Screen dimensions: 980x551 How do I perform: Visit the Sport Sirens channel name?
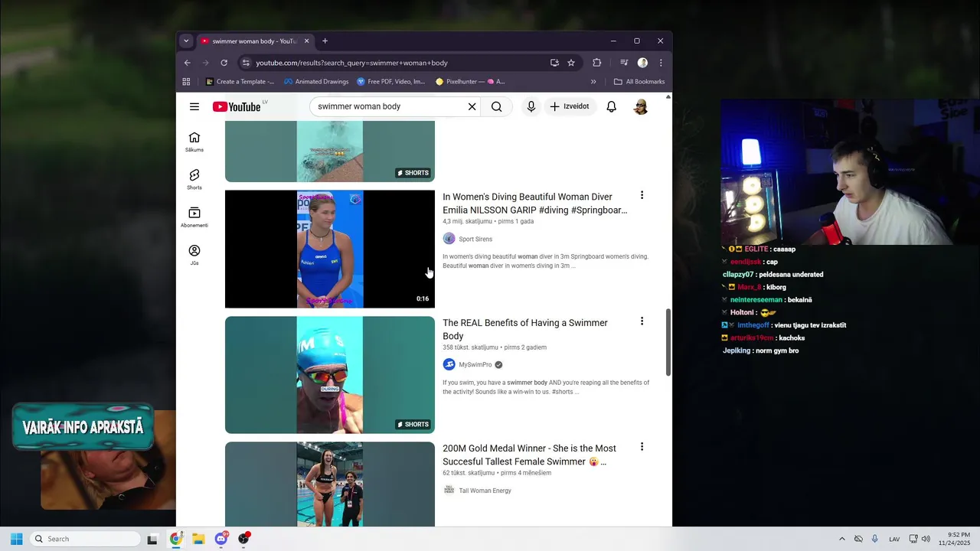pyautogui.click(x=475, y=239)
